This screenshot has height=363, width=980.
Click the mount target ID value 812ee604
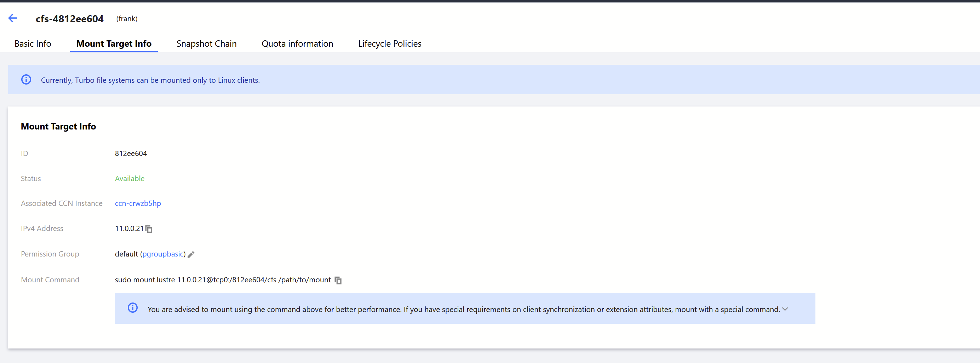131,153
